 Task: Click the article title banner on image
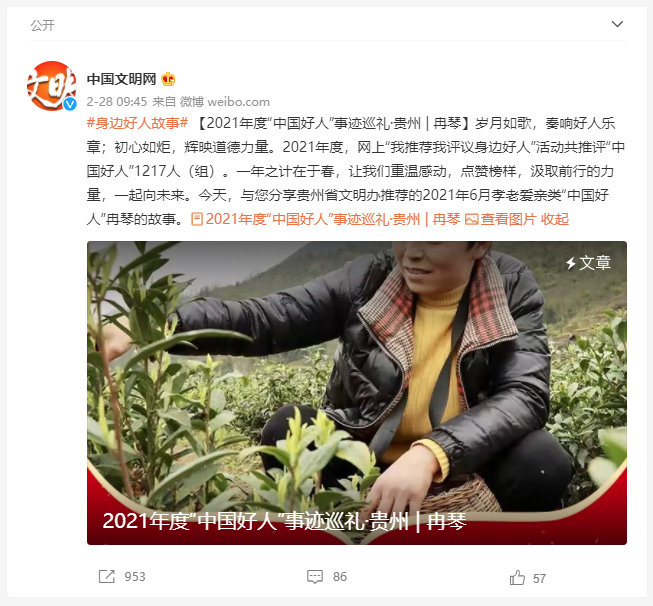tap(284, 521)
